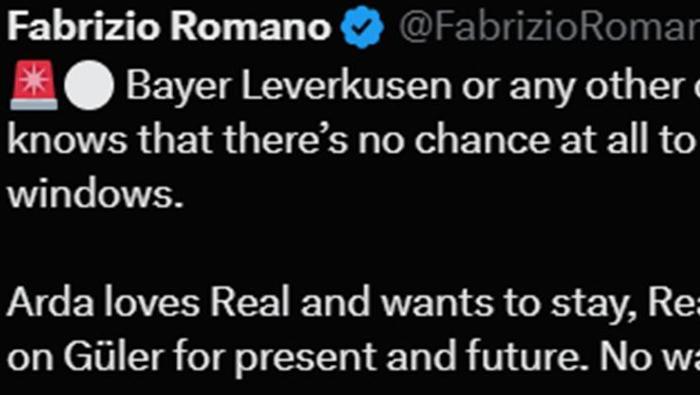Click the red siren emoji

[34, 85]
